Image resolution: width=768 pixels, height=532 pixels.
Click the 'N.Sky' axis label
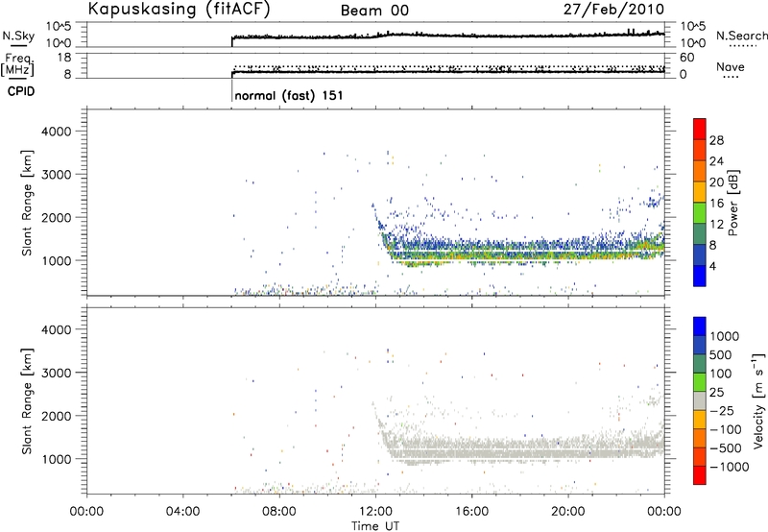(18, 36)
